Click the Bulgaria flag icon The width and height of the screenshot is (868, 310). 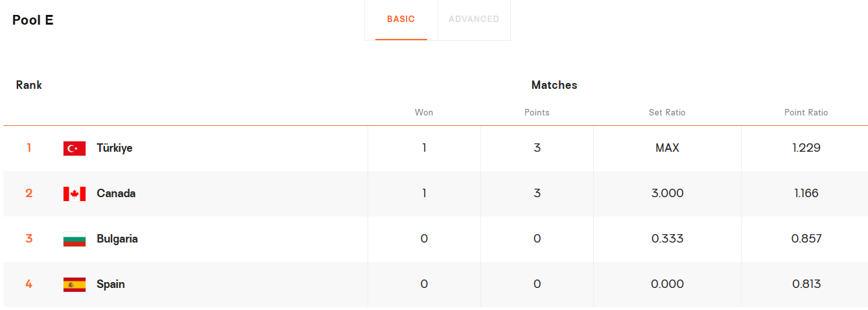(75, 239)
